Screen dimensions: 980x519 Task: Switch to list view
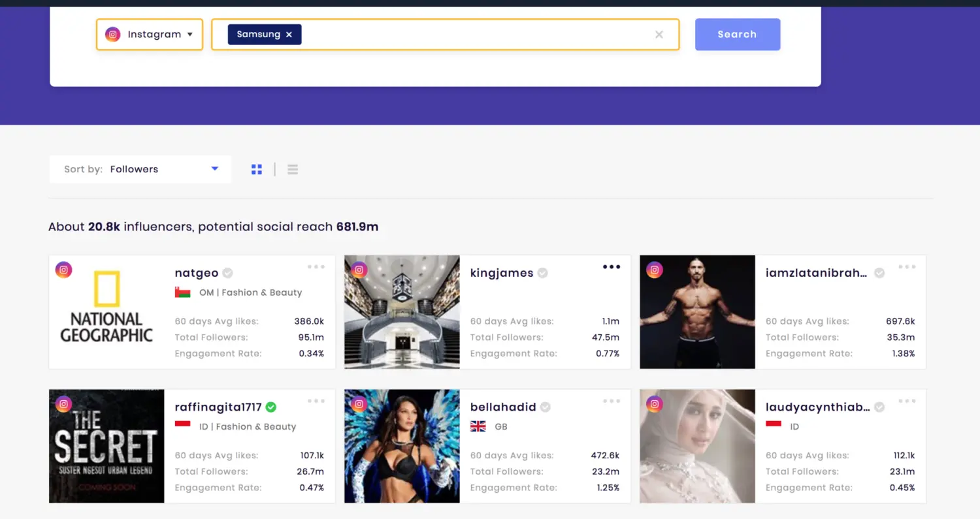pos(293,170)
